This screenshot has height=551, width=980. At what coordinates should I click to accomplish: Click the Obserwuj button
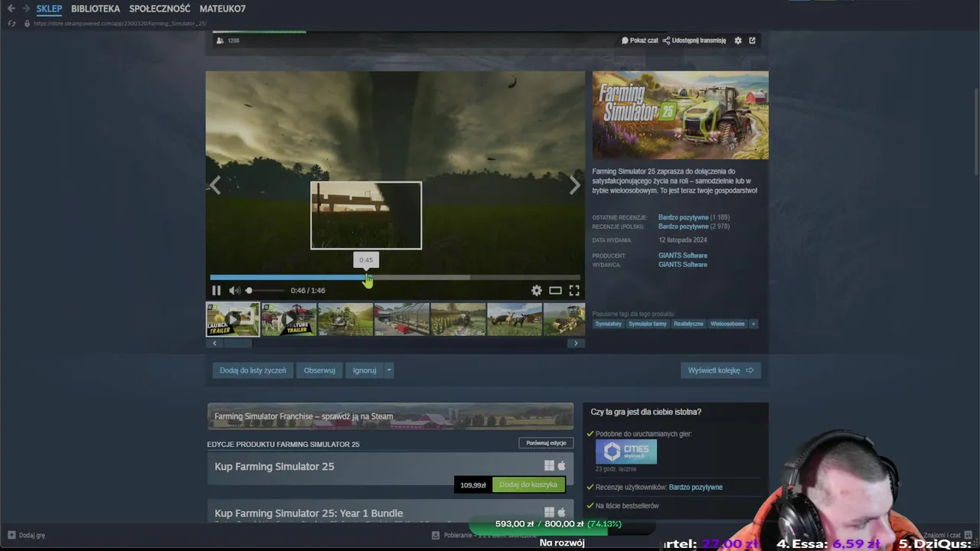point(319,370)
